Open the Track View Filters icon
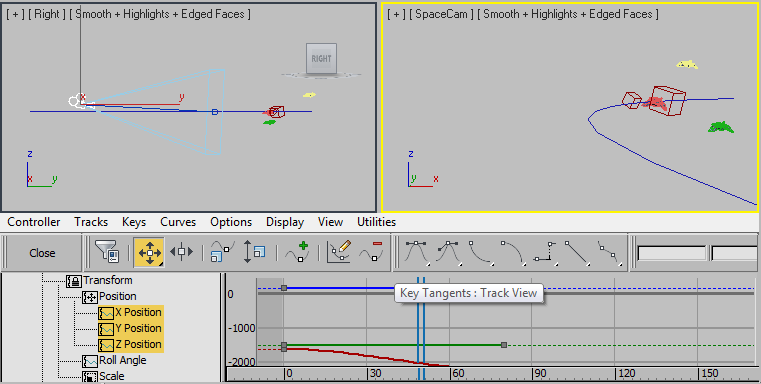Viewport: 761px width, 384px height. (x=107, y=252)
